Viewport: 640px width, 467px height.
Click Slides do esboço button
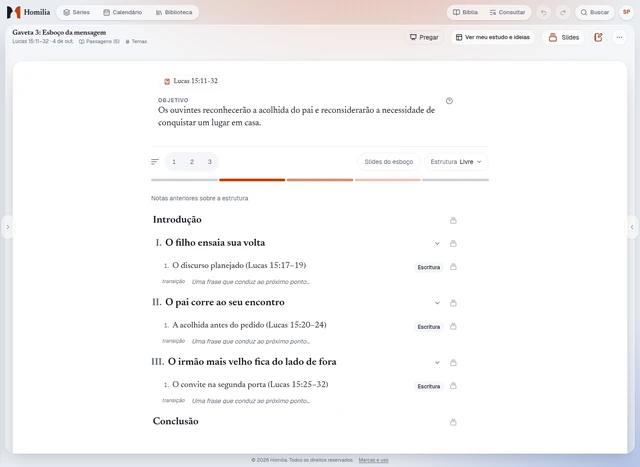(389, 162)
